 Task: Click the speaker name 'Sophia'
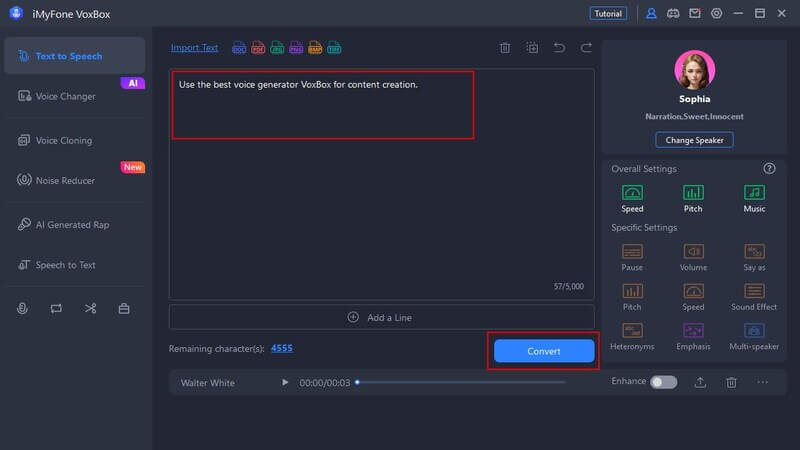click(694, 99)
